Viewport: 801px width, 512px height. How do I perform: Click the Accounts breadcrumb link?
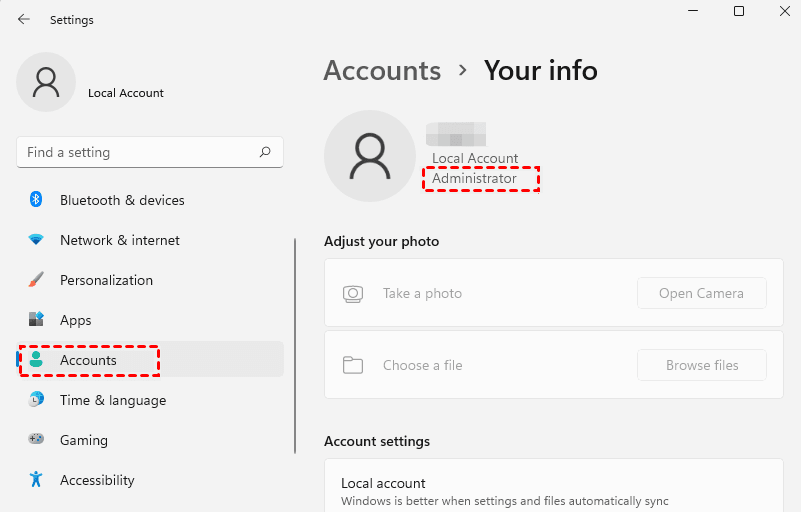[382, 71]
